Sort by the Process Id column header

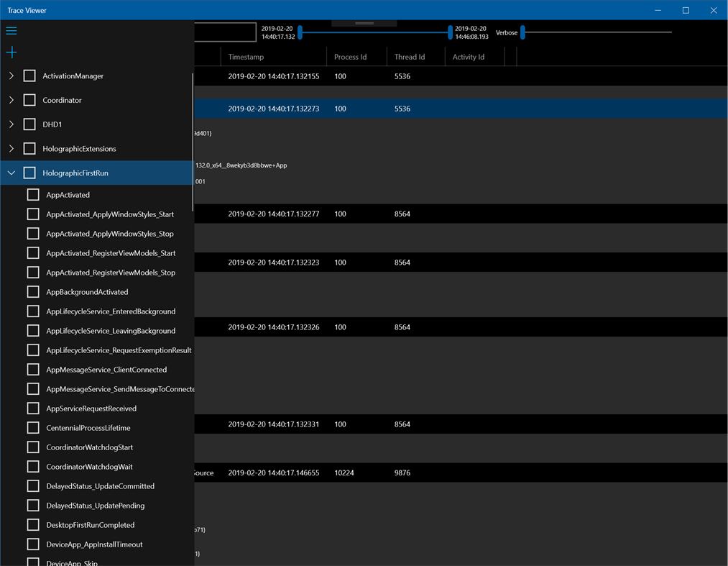(357, 57)
